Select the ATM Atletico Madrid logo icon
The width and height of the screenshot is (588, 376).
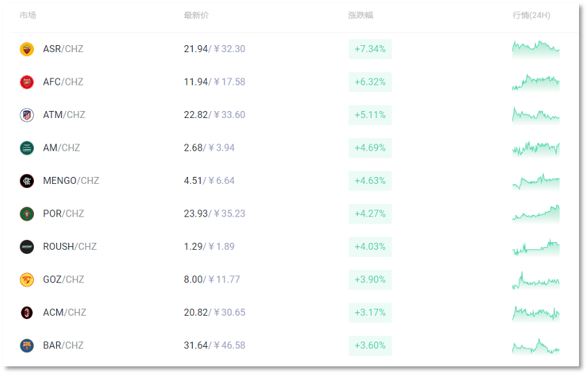pyautogui.click(x=26, y=115)
